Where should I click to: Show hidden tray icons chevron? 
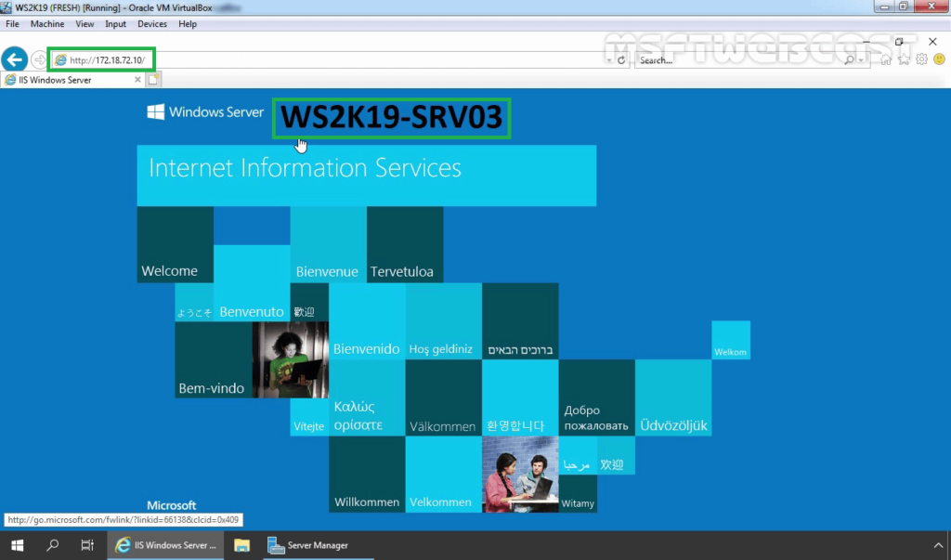point(938,545)
